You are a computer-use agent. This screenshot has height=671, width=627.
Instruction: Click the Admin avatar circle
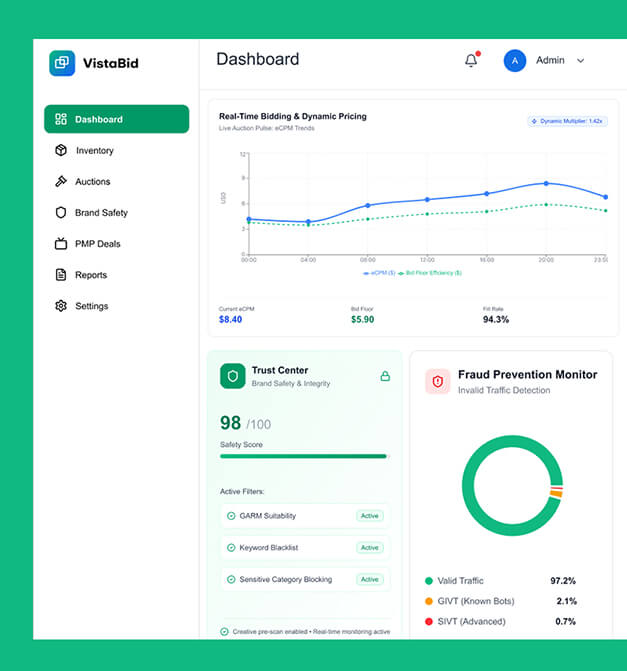click(x=515, y=60)
